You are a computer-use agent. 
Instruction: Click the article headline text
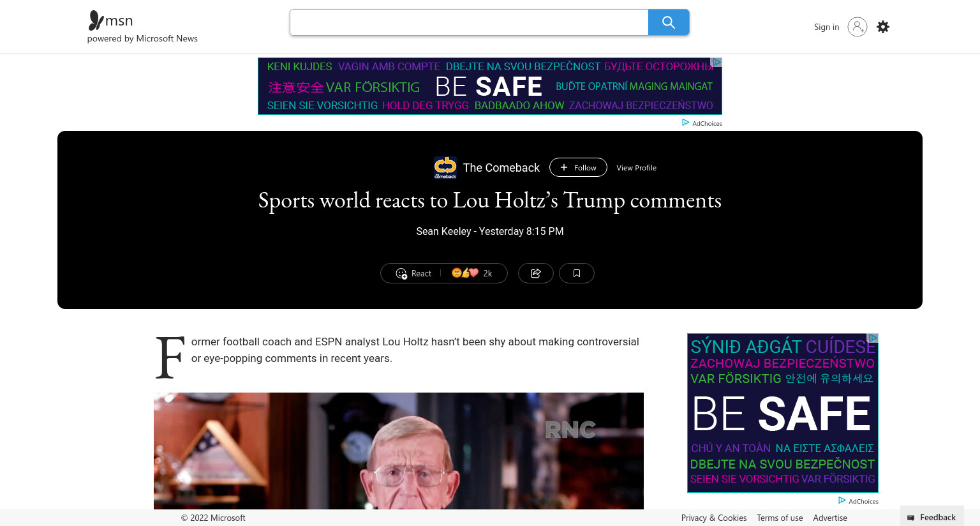click(490, 200)
